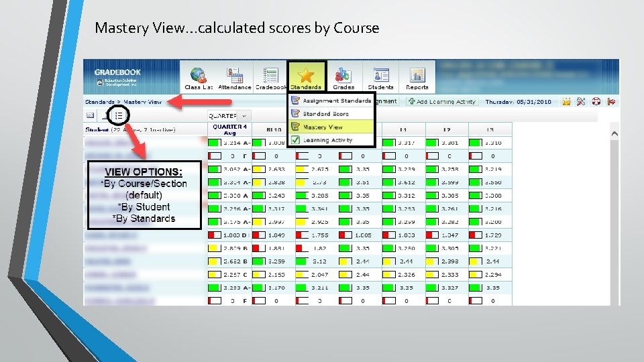Click the scrollbar up arrow
Screen dimensions: 644x362
pos(614,133)
